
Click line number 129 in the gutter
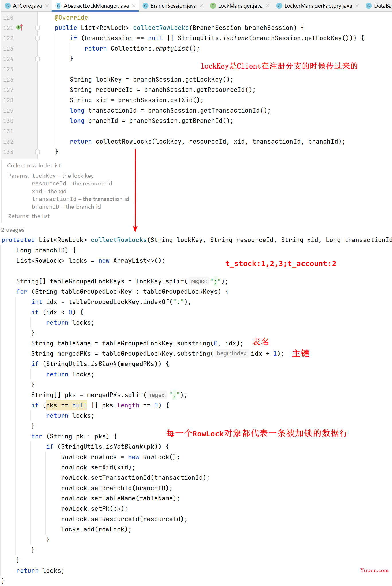(8, 111)
